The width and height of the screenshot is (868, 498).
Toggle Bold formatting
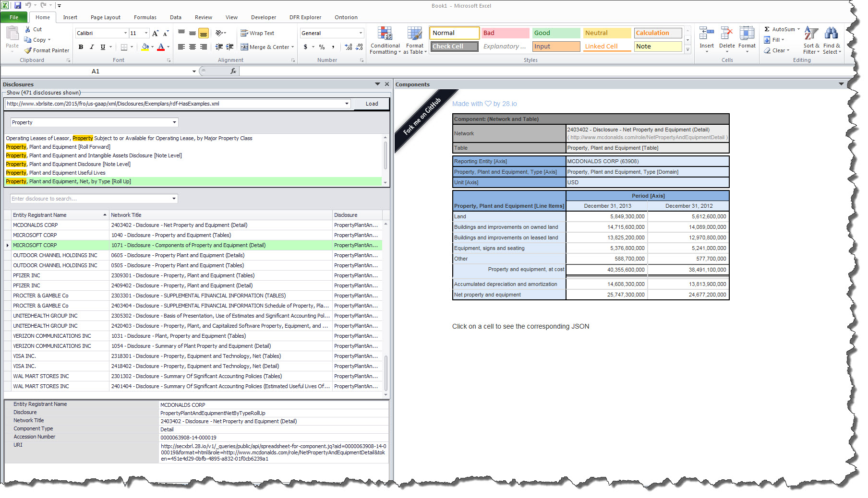click(x=81, y=47)
